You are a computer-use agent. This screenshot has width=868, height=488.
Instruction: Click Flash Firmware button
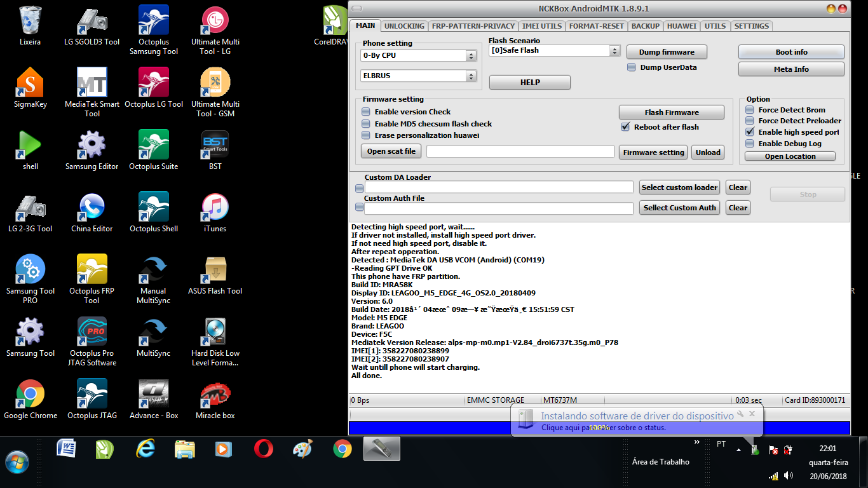672,112
